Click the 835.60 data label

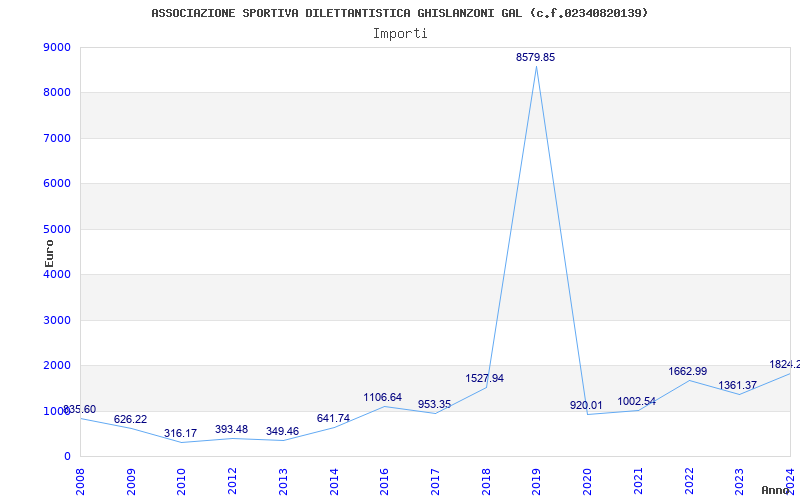click(80, 409)
